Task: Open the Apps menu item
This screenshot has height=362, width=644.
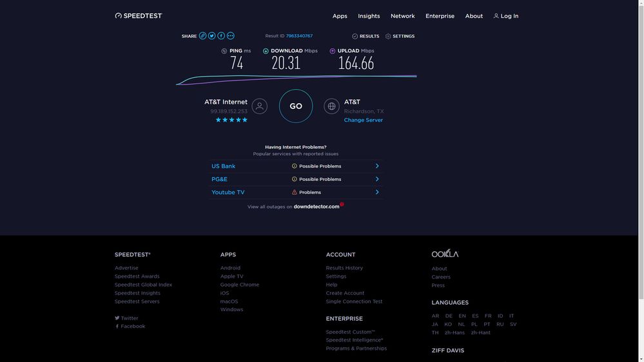Action: [x=340, y=16]
